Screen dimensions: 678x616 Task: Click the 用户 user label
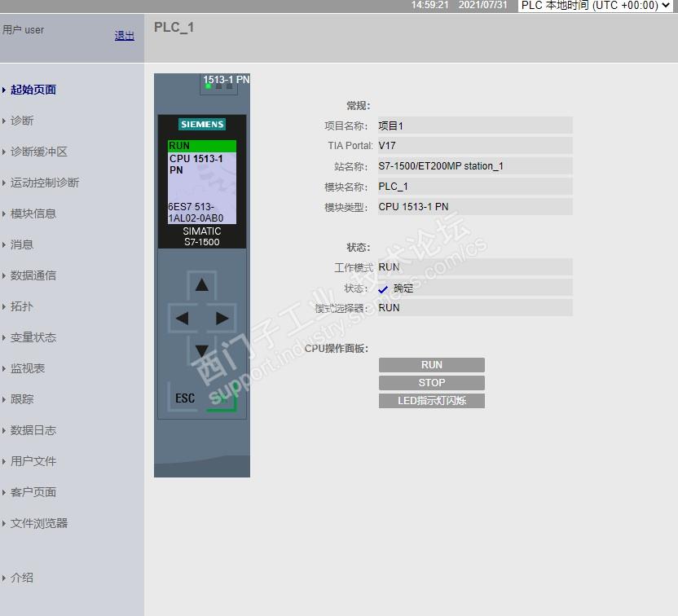(x=23, y=30)
